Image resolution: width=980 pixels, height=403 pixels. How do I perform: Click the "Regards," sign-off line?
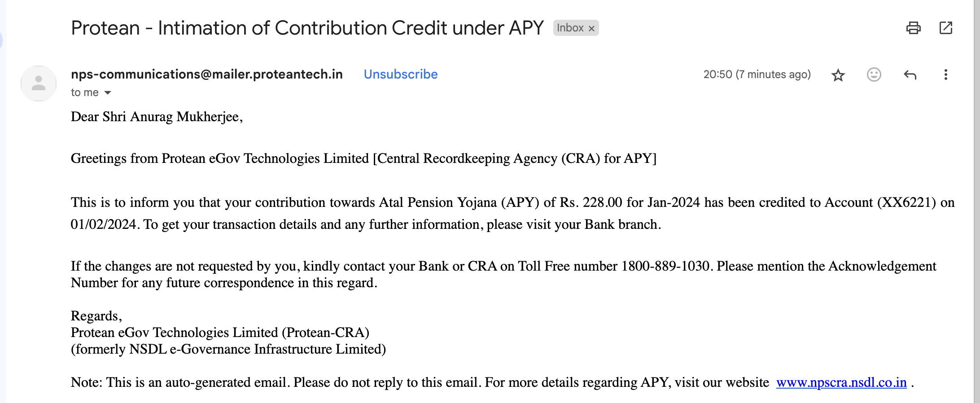pyautogui.click(x=96, y=316)
